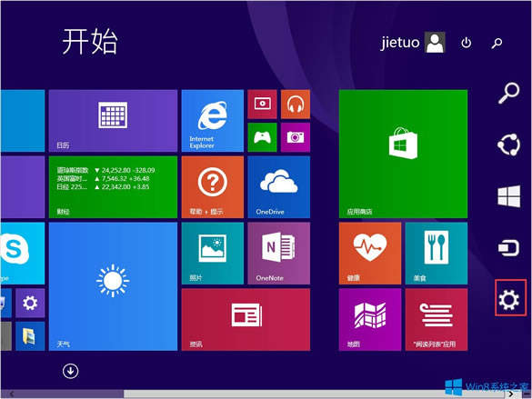This screenshot has width=532, height=399.
Task: Open the Reading List tile
Action: click(437, 320)
